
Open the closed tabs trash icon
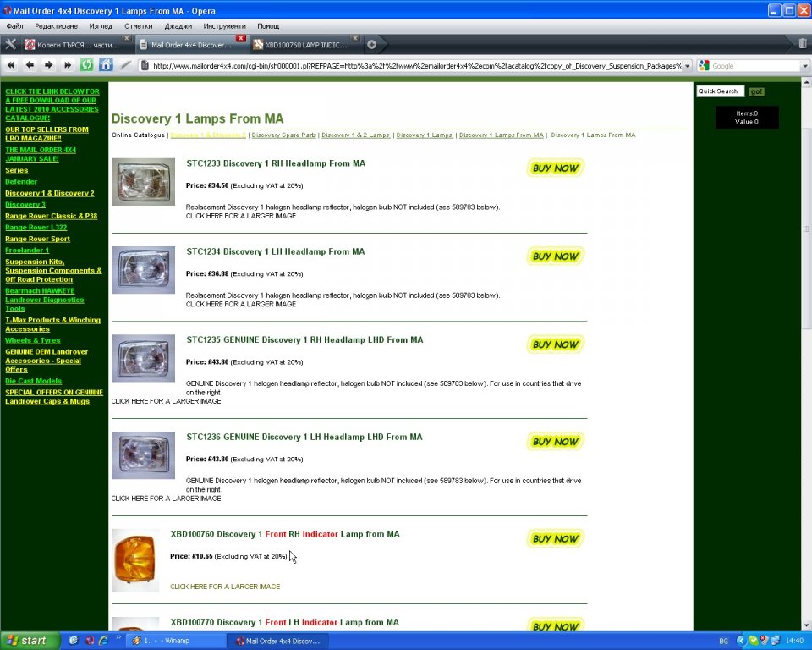click(802, 43)
